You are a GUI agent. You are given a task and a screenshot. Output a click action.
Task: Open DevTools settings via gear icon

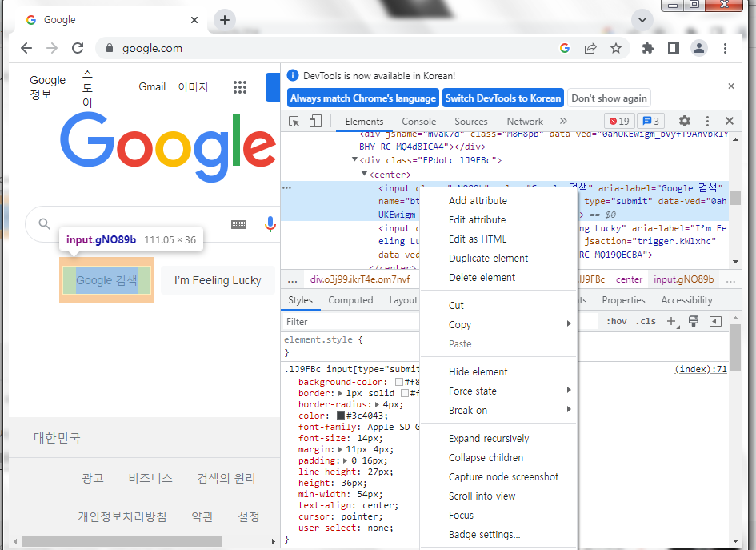coord(684,120)
